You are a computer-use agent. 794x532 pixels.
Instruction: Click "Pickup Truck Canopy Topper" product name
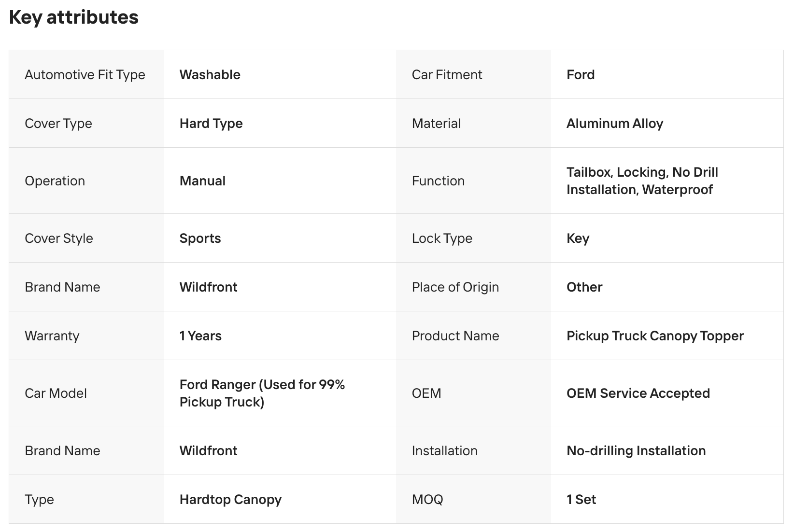[655, 336]
